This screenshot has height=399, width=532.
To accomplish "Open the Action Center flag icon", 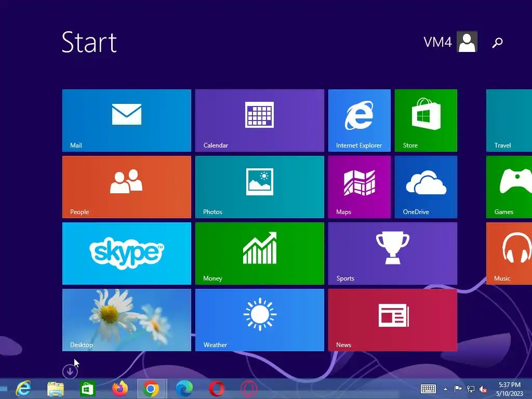I will coord(458,389).
